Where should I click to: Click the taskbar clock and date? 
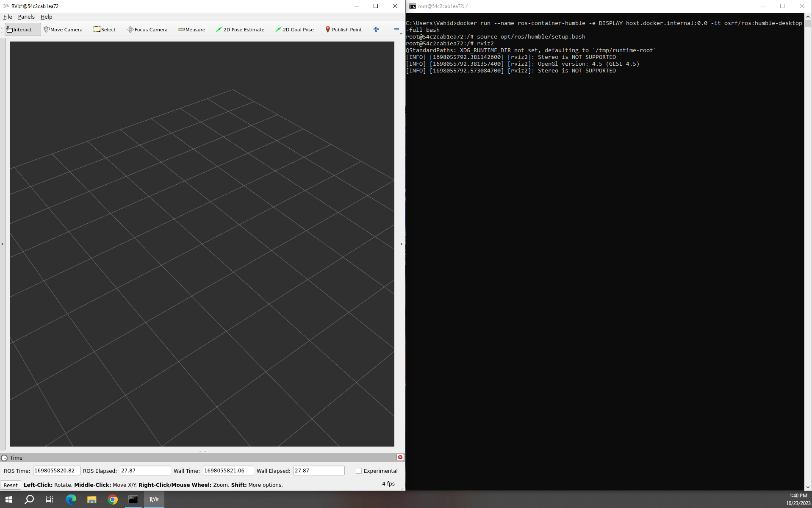[798, 500]
